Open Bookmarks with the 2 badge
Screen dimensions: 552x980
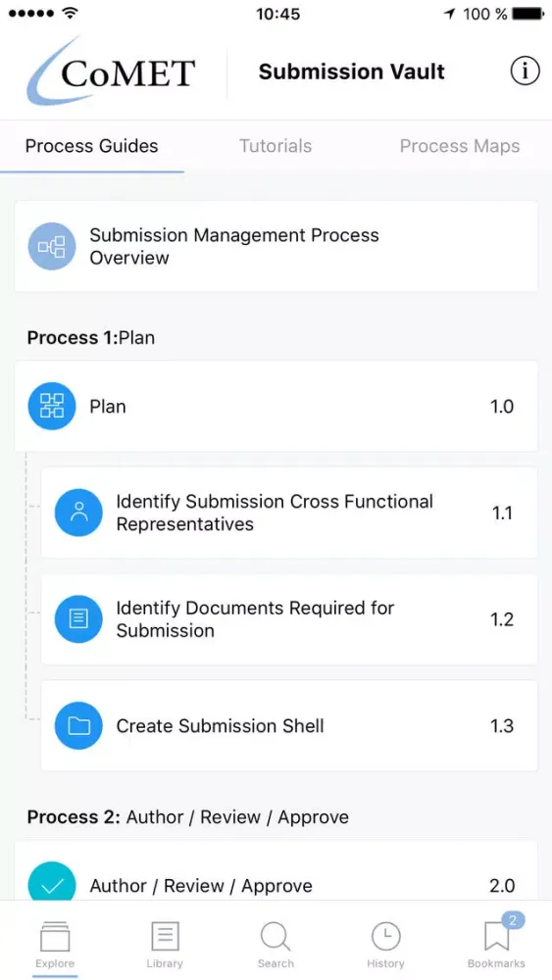coord(498,936)
